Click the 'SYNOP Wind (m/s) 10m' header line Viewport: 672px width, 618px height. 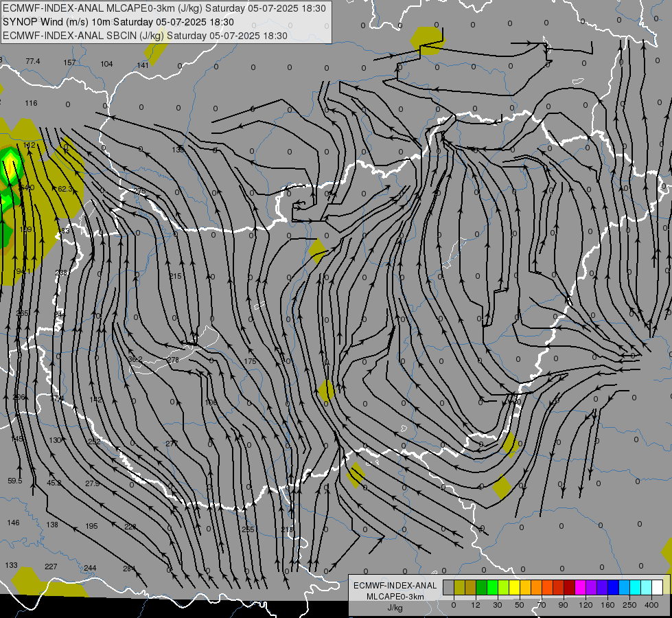[118, 22]
